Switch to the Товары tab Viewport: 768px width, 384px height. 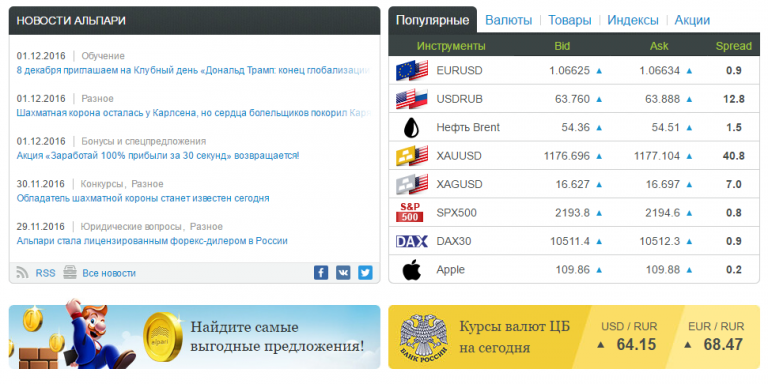(x=570, y=20)
